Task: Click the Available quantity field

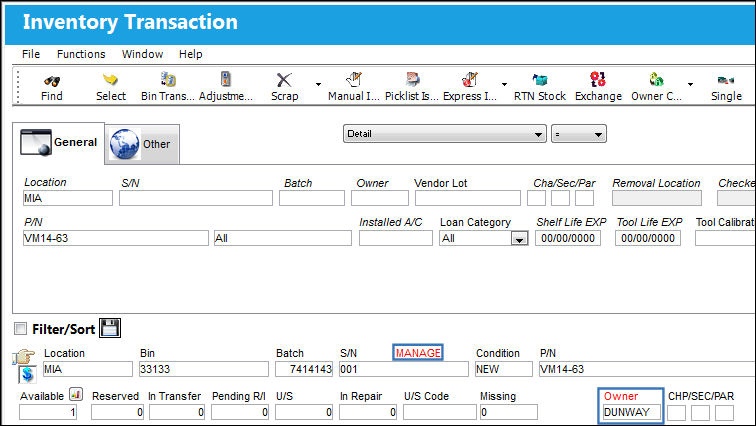Action: pos(48,412)
